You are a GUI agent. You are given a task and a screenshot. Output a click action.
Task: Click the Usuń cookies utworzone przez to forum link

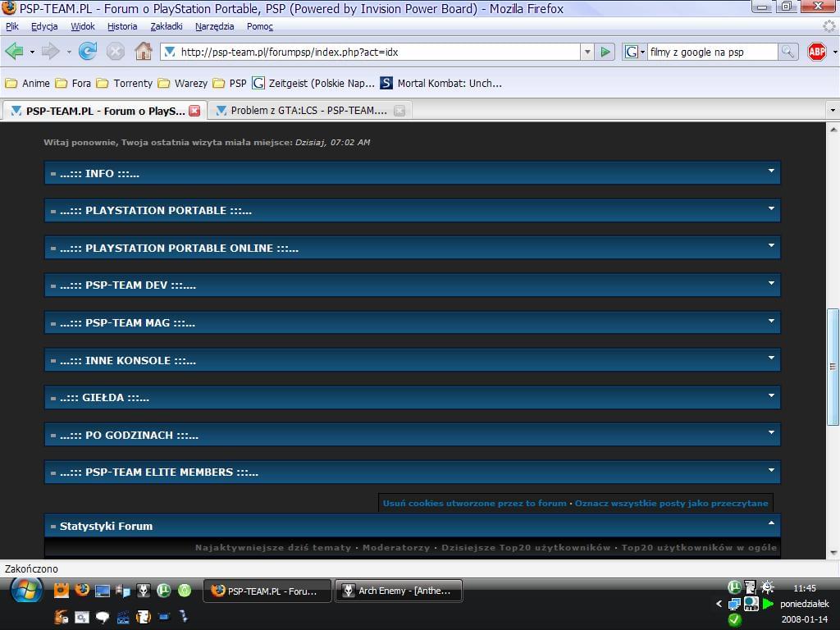point(475,503)
